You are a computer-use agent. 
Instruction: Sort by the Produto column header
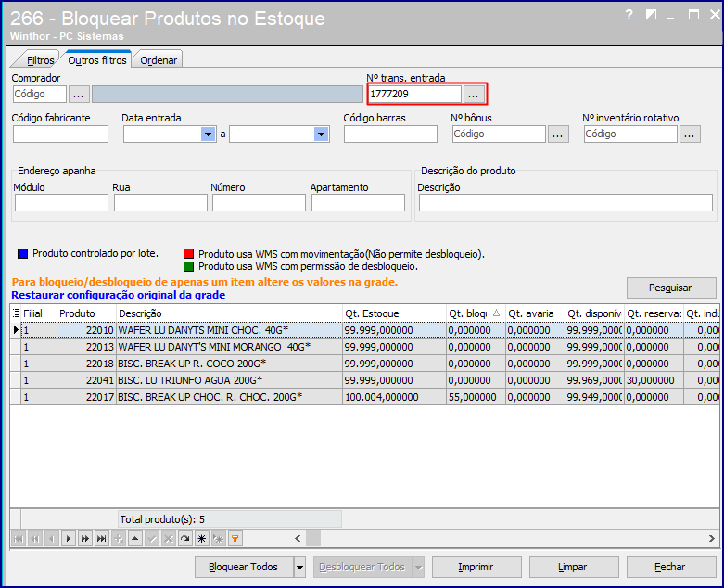click(x=86, y=313)
